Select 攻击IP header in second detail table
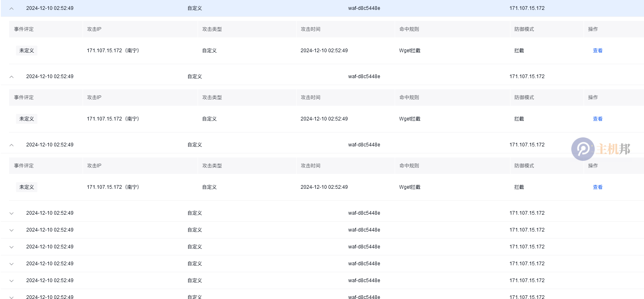 click(x=94, y=97)
